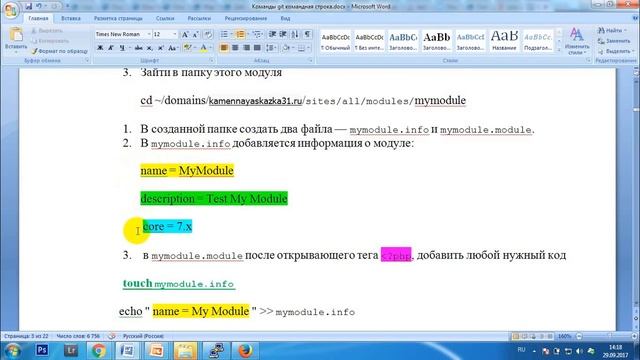Image resolution: width=640 pixels, height=360 pixels.
Task: Toggle show paragraph marks
Action: tap(307, 34)
